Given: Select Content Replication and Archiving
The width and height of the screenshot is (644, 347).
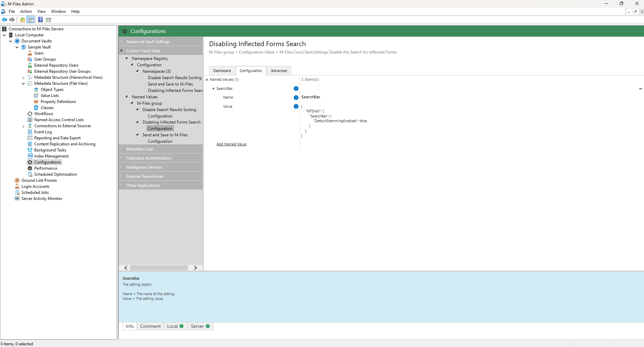Looking at the screenshot, I should (65, 144).
